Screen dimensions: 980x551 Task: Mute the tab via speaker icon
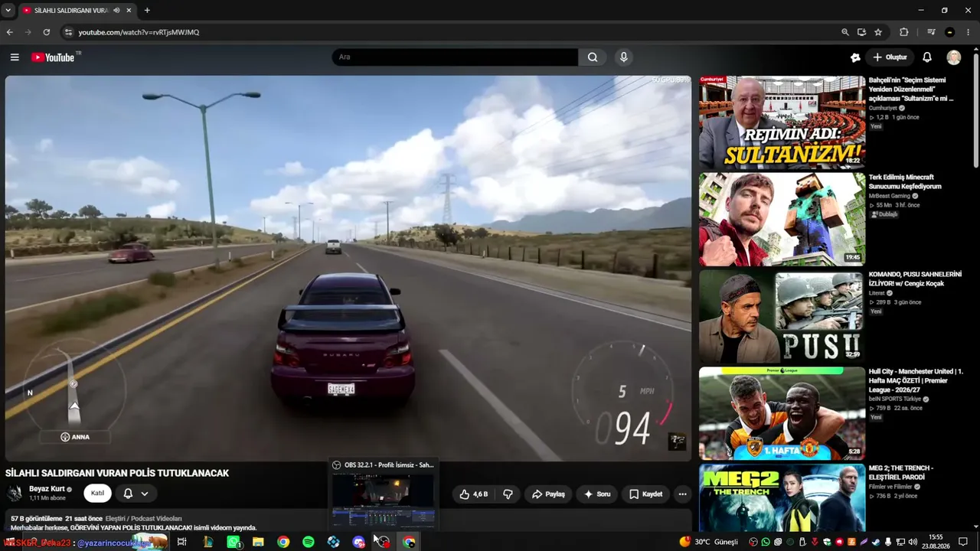116,11
